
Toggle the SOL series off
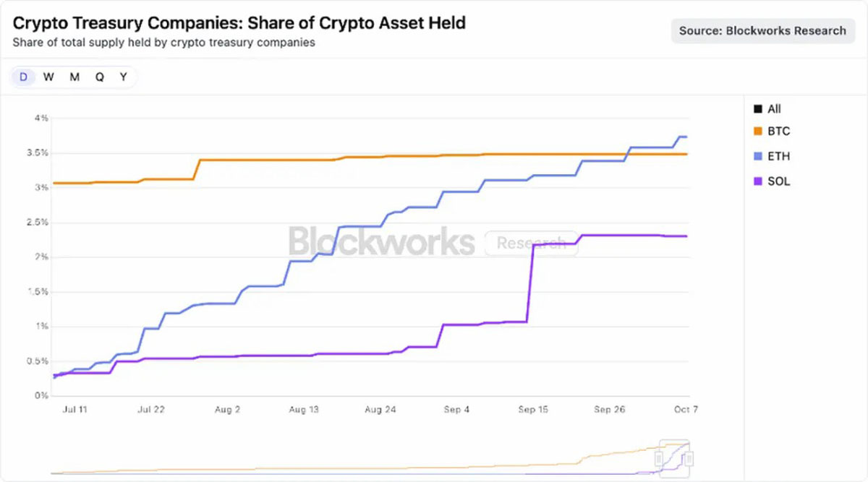point(771,181)
